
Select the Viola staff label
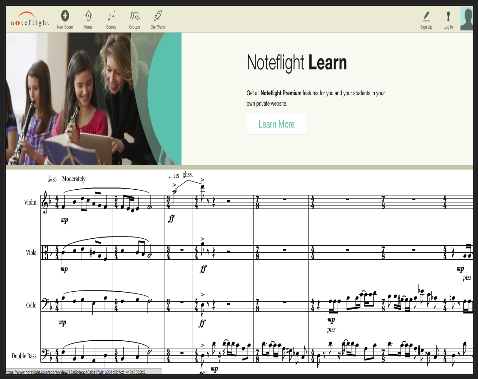click(31, 252)
